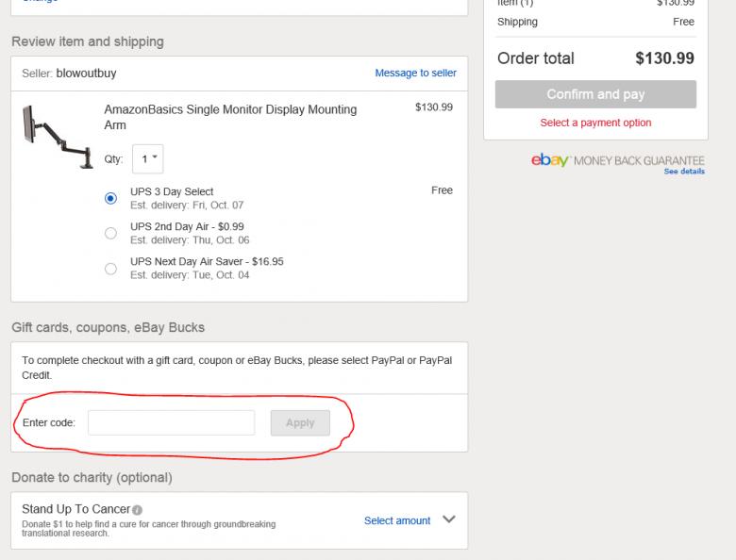Click the seller name blowoutbuy

pyautogui.click(x=86, y=73)
